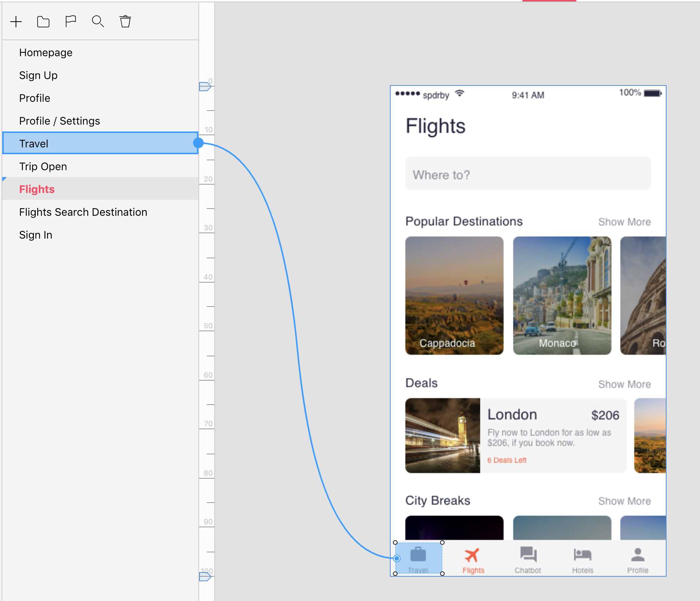Click the 6 Deals Left text
The width and height of the screenshot is (700, 601).
(507, 460)
